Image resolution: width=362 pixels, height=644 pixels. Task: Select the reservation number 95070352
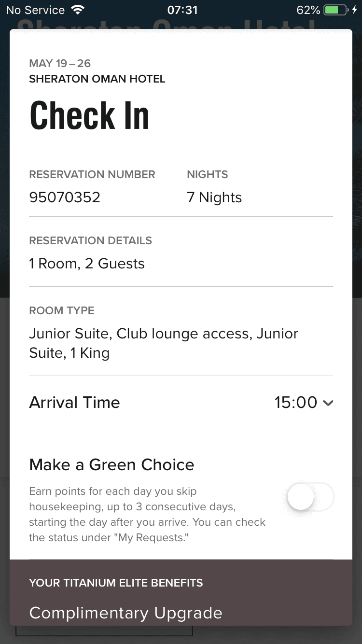(x=65, y=197)
